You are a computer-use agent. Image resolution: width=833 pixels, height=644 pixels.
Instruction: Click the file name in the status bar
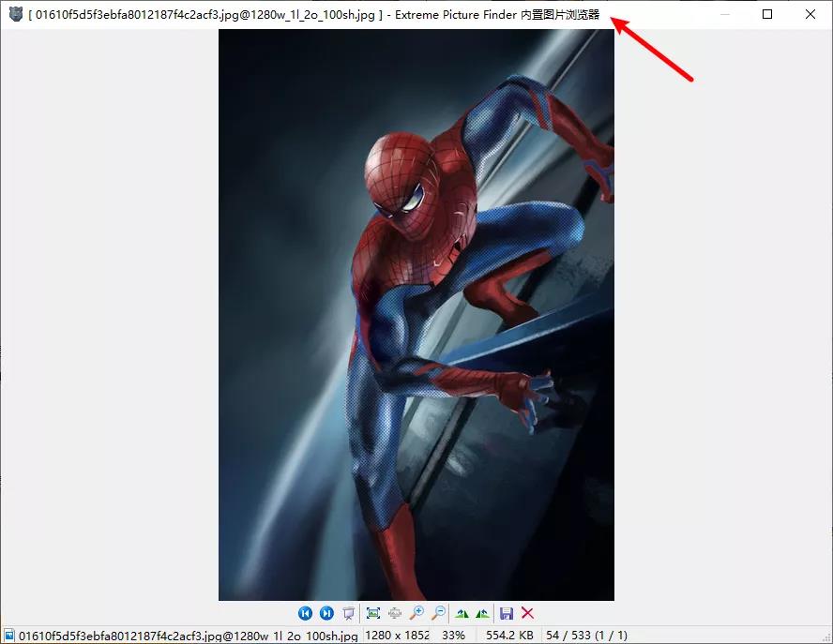tap(189, 636)
